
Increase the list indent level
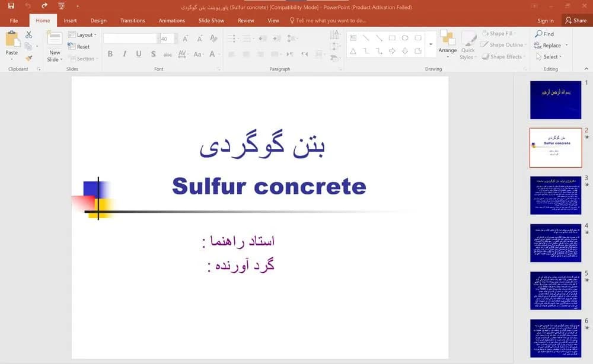(276, 38)
